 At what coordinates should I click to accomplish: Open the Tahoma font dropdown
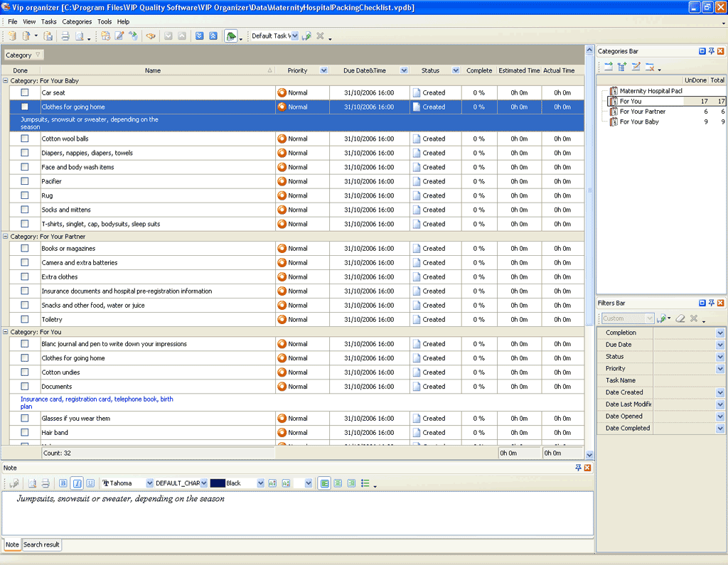149,483
